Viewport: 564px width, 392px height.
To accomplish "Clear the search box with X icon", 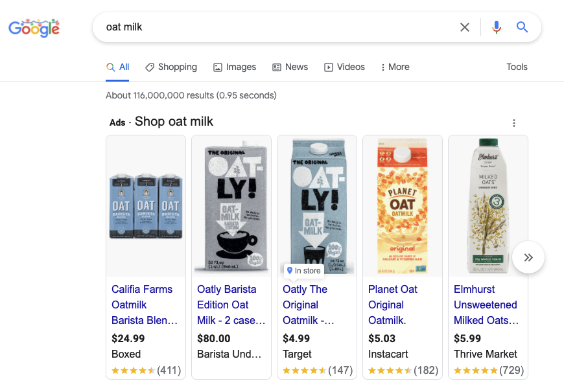I will pyautogui.click(x=465, y=27).
